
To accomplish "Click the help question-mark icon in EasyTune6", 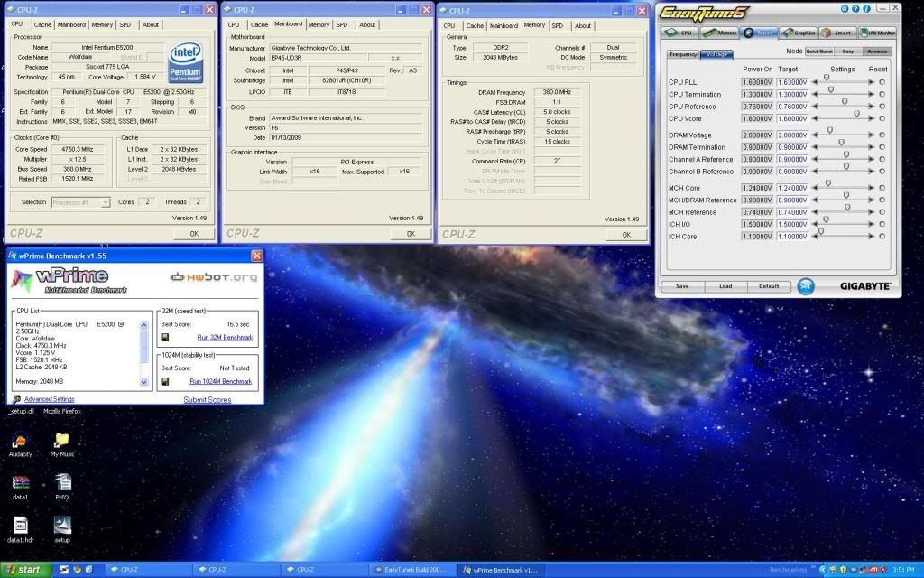I will pyautogui.click(x=855, y=8).
